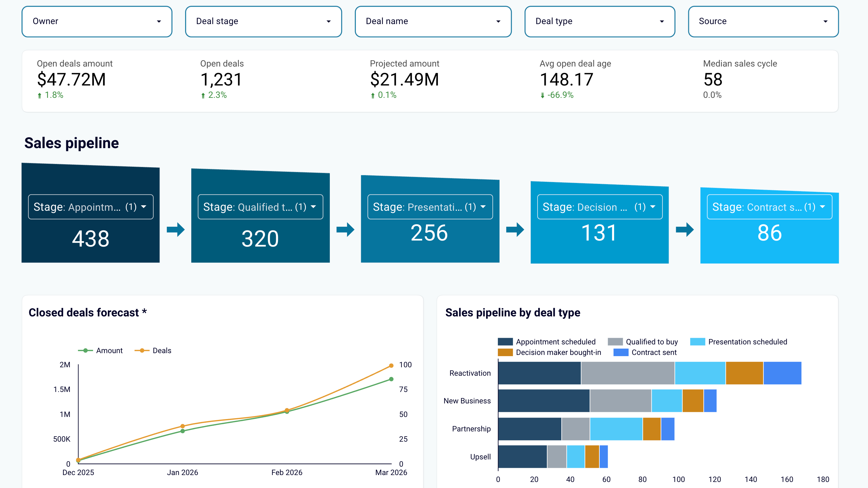The width and height of the screenshot is (868, 488).
Task: Click the Amount legend marker
Action: pos(86,351)
